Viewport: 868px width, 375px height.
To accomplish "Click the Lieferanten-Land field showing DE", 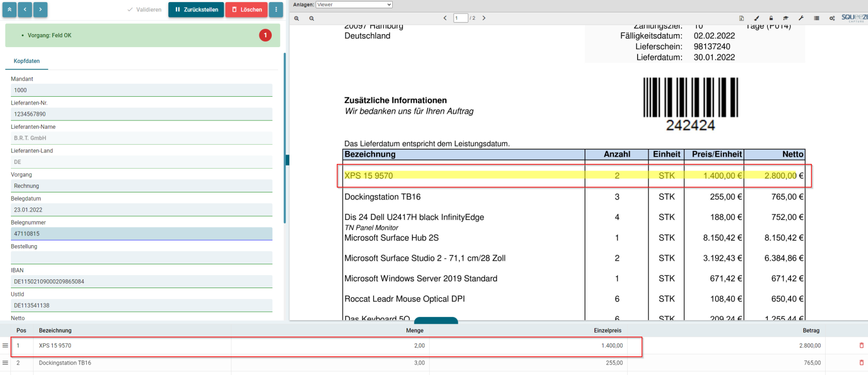I will tap(142, 162).
